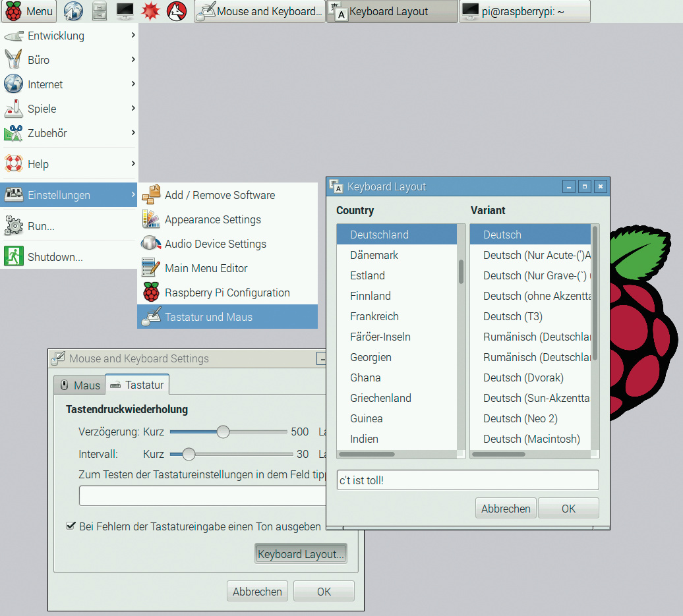Click the Add / Remove Software package icon

pos(151,194)
